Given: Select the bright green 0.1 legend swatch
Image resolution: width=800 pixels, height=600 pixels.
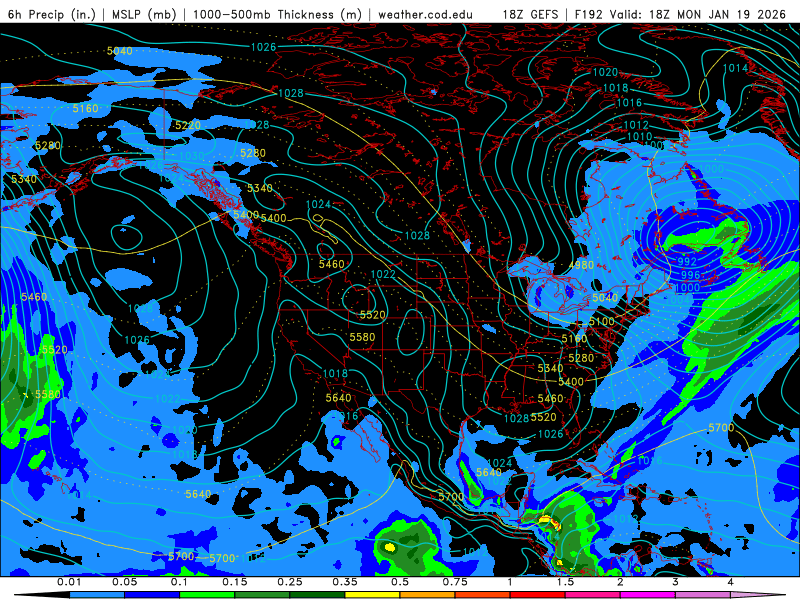Looking at the screenshot, I should pyautogui.click(x=207, y=595).
